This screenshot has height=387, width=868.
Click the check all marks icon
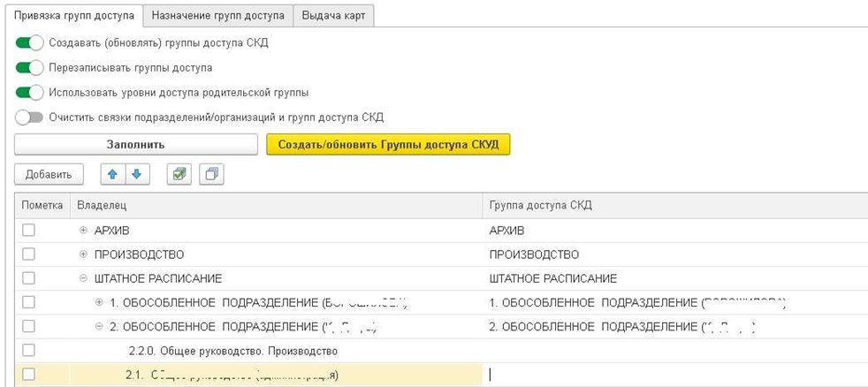[x=179, y=175]
